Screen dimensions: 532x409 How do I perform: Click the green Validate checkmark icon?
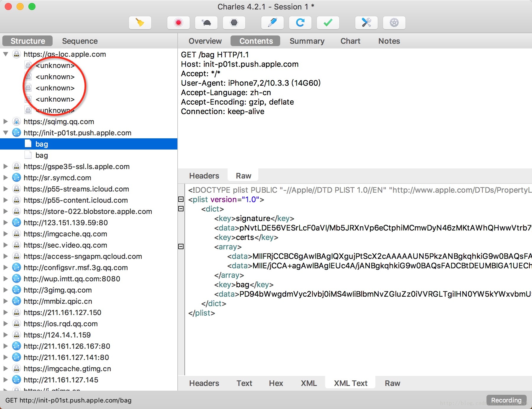click(x=328, y=22)
